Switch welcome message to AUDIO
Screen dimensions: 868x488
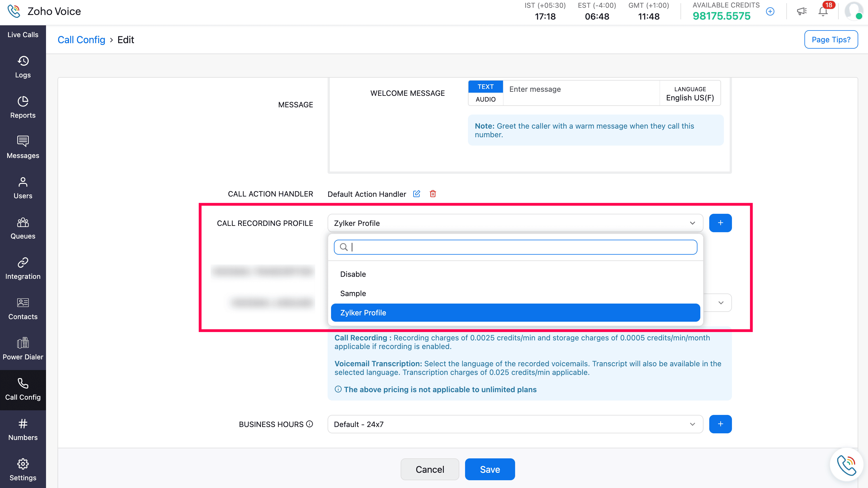click(x=485, y=99)
